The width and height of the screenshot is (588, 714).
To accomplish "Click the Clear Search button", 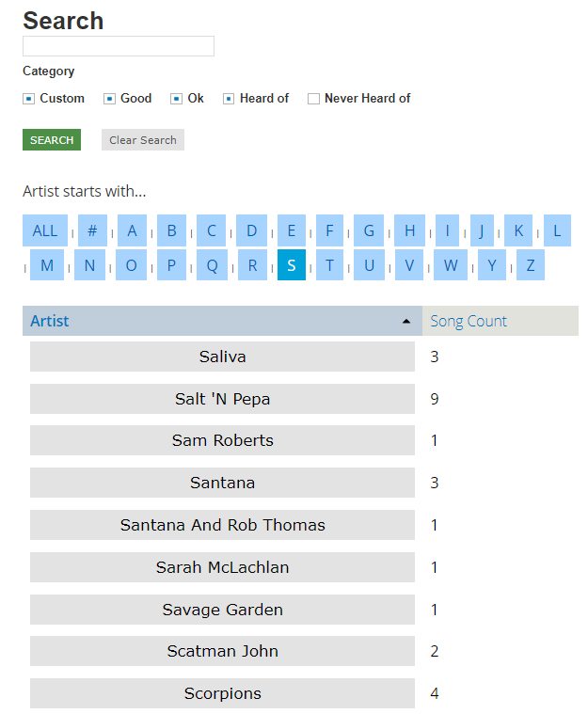I will pyautogui.click(x=143, y=140).
